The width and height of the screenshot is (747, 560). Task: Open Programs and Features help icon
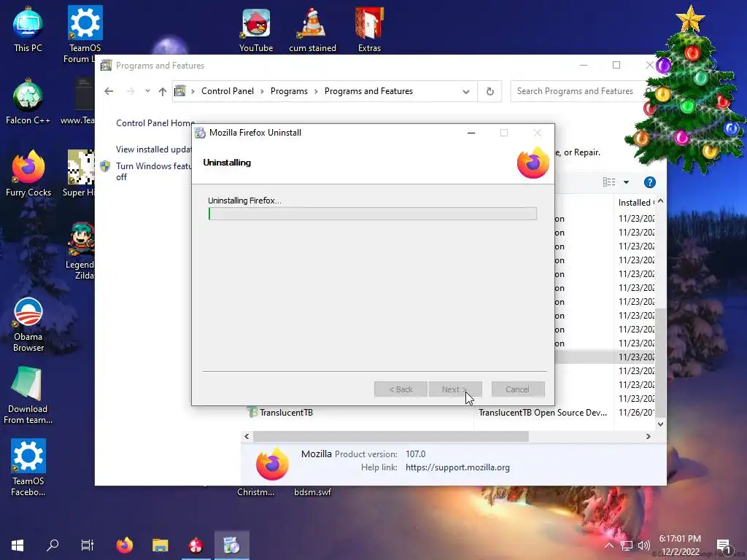pos(649,182)
